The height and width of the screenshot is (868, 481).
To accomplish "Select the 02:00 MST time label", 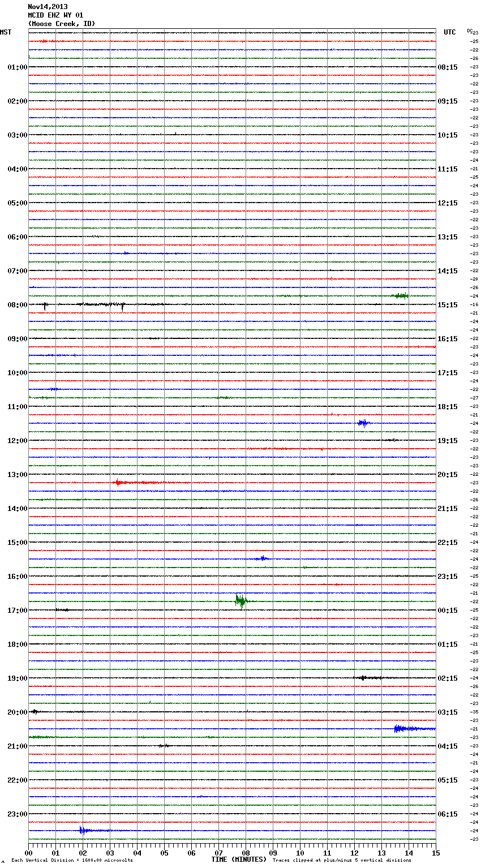I will tap(17, 101).
